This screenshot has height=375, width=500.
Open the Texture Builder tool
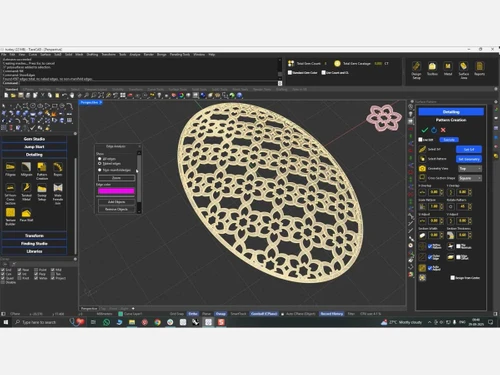(10, 212)
